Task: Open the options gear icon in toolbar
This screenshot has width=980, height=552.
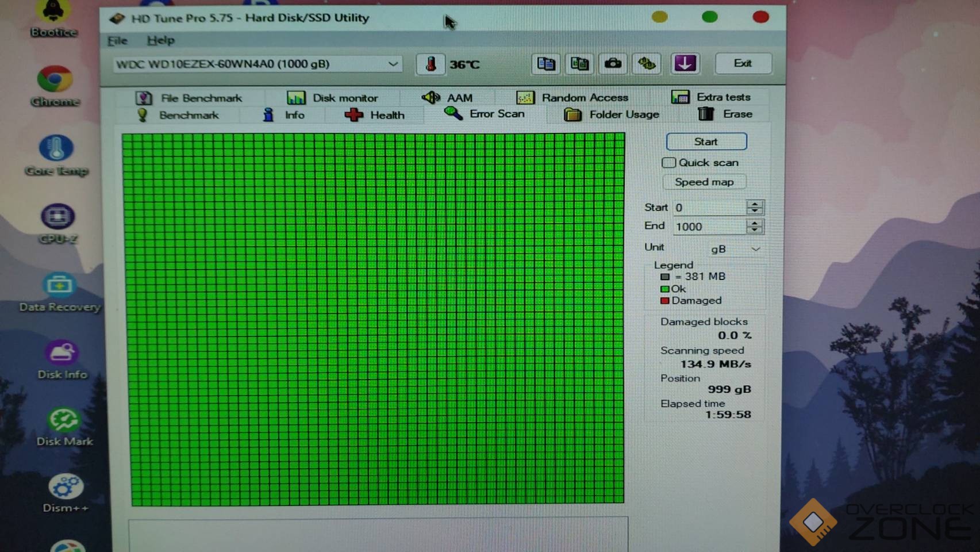Action: [647, 64]
